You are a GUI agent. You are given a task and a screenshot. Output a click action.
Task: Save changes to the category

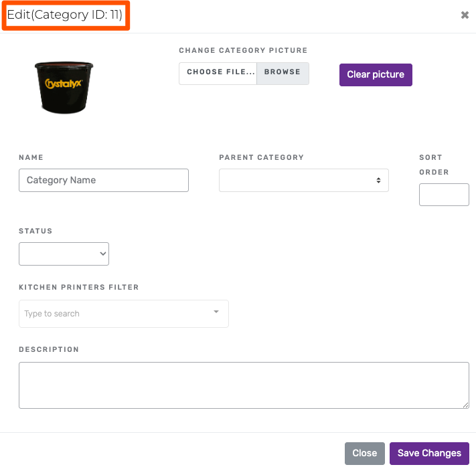pyautogui.click(x=429, y=453)
